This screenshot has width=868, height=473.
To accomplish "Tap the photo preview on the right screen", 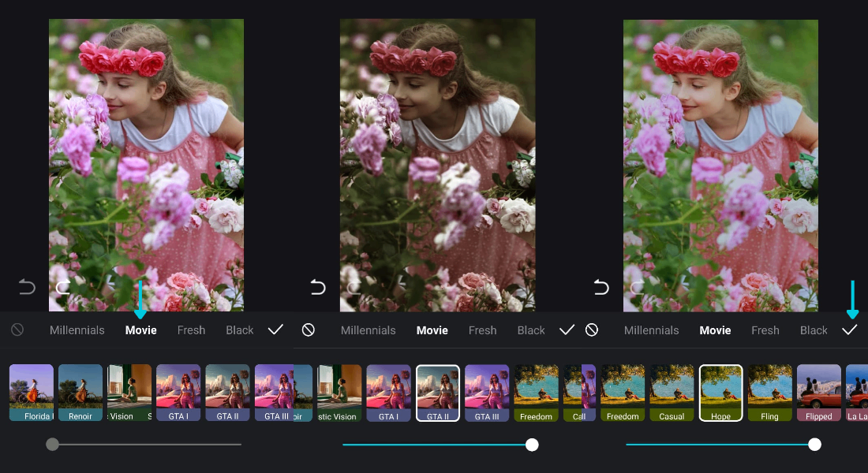I will pyautogui.click(x=720, y=166).
